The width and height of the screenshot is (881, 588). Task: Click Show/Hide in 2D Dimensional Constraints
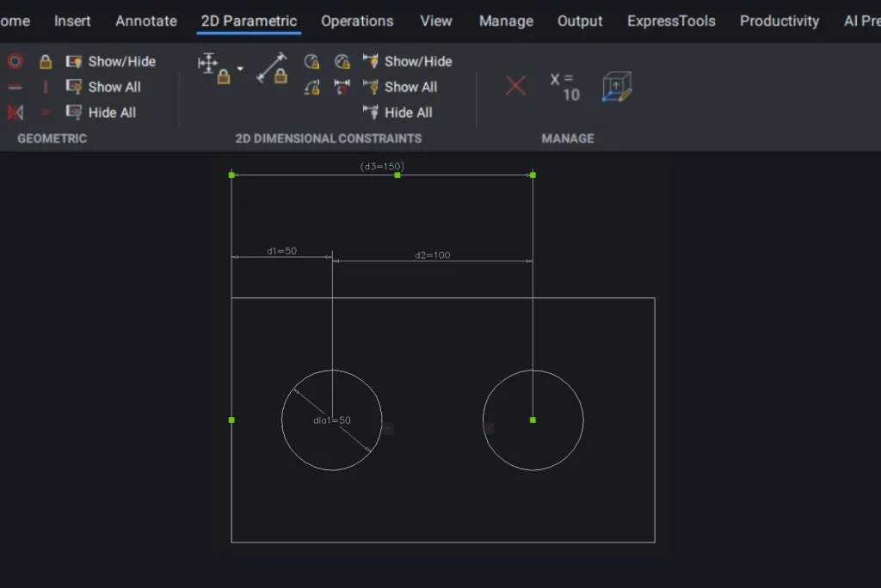pyautogui.click(x=407, y=61)
